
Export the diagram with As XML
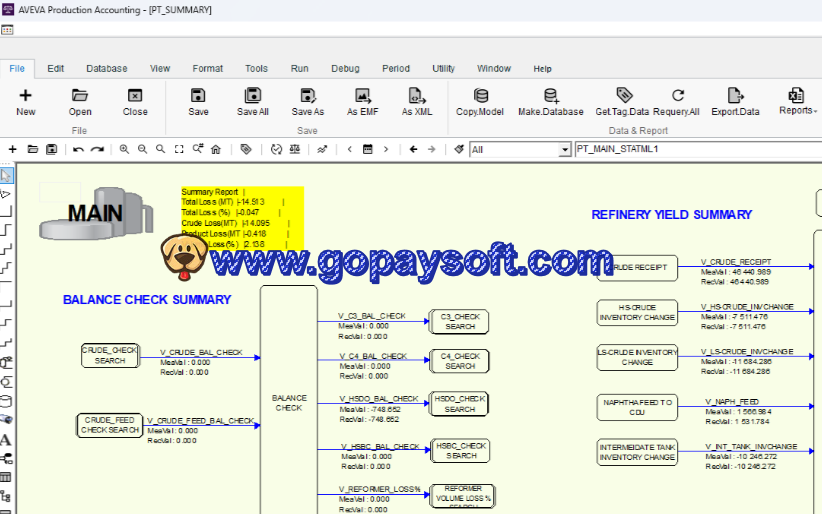(x=417, y=96)
